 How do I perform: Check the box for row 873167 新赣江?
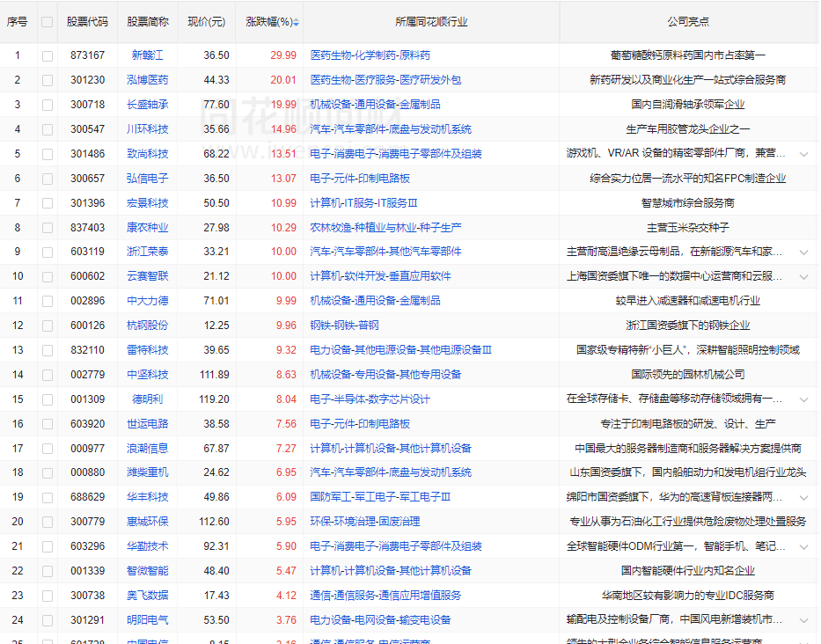click(48, 56)
